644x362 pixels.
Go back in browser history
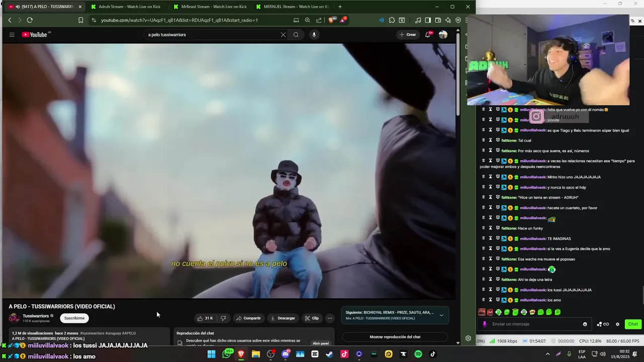pyautogui.click(x=10, y=20)
